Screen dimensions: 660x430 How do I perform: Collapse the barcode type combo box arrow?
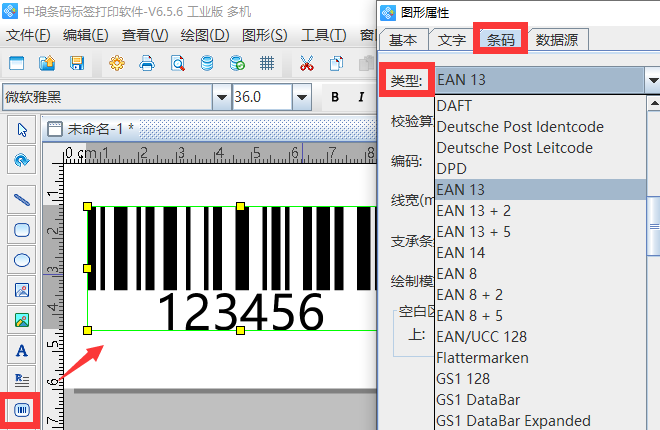pyautogui.click(x=651, y=79)
